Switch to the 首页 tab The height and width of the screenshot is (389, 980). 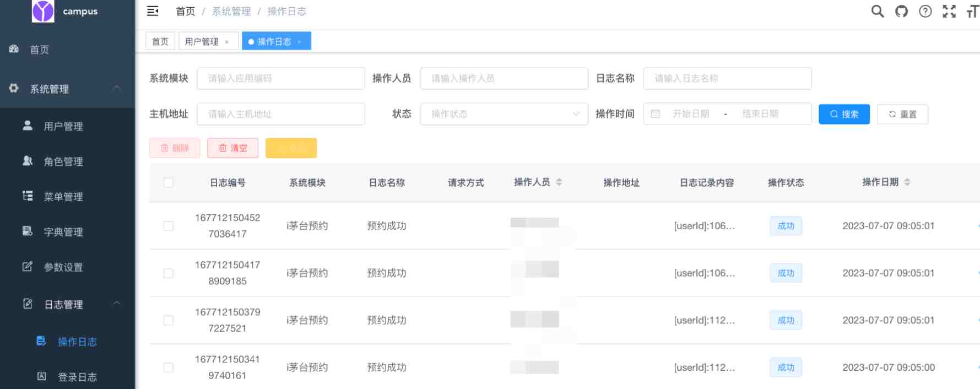160,41
